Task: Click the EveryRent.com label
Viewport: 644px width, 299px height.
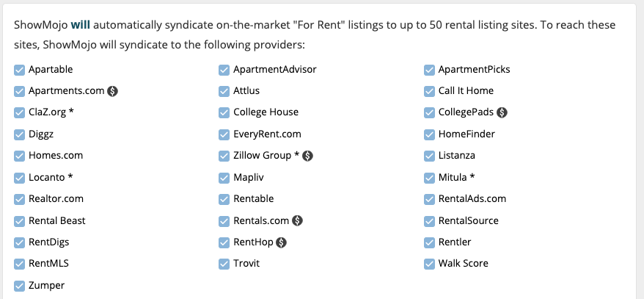Action: coord(267,134)
